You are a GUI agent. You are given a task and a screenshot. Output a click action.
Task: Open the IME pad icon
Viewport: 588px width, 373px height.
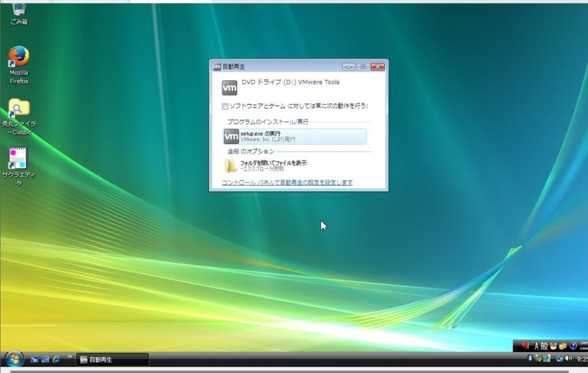553,346
